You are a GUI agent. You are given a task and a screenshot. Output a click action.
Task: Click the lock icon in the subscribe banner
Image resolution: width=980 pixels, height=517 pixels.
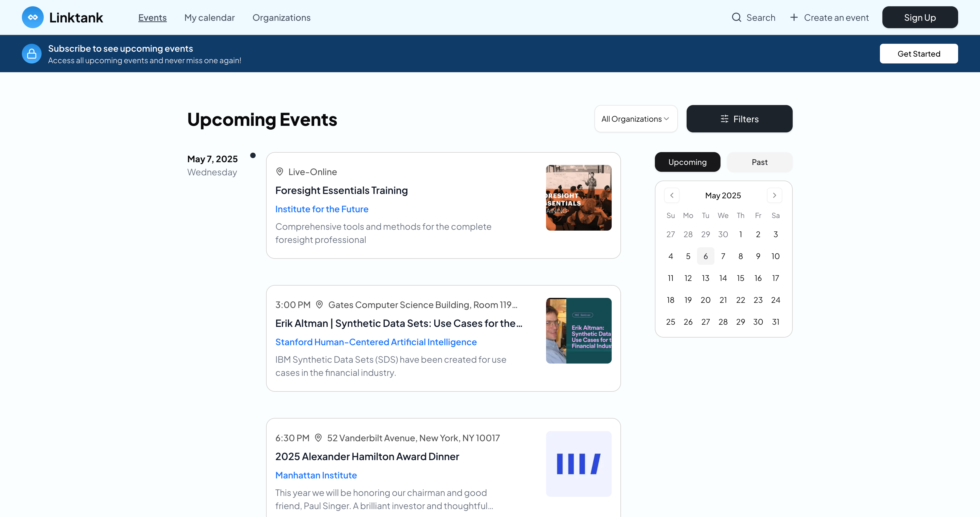[x=31, y=53]
